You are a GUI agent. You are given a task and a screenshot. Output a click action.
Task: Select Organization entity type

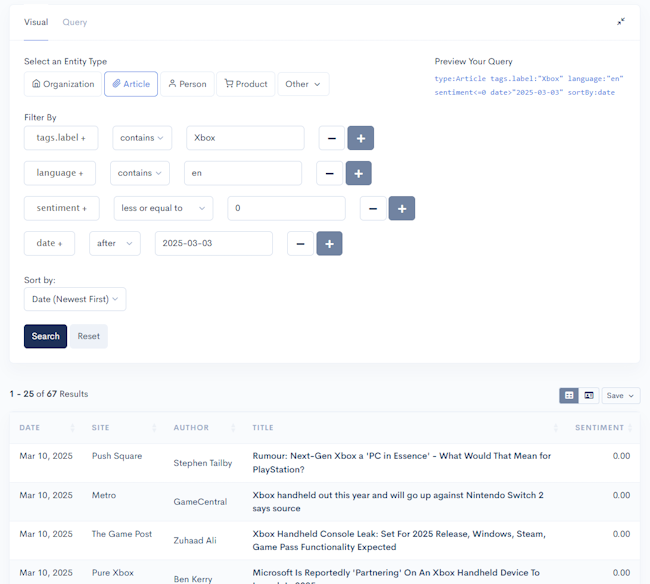point(63,84)
